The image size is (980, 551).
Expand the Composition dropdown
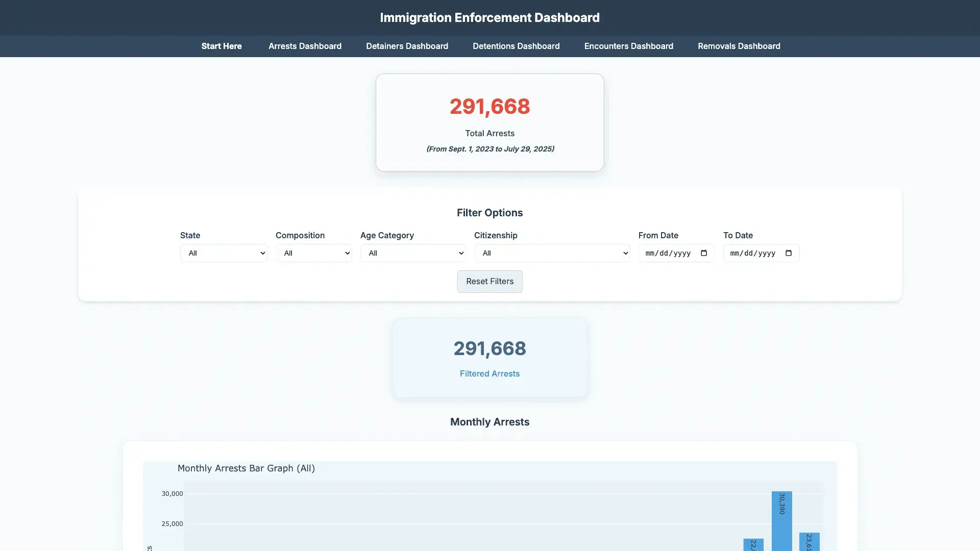pyautogui.click(x=313, y=253)
